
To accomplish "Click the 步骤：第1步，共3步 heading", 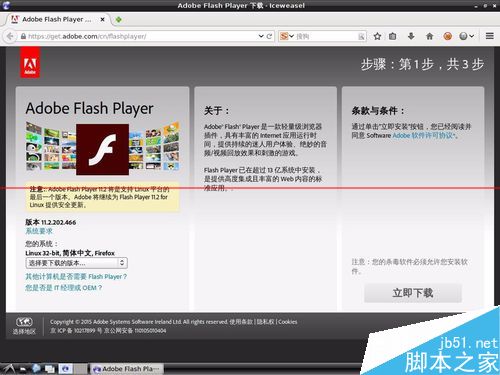I will [422, 64].
